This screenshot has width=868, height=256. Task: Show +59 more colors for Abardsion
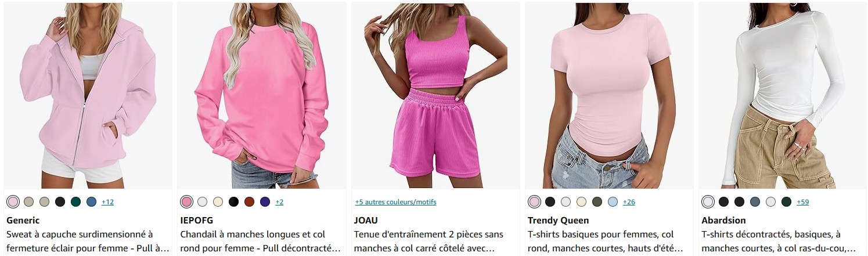(803, 202)
